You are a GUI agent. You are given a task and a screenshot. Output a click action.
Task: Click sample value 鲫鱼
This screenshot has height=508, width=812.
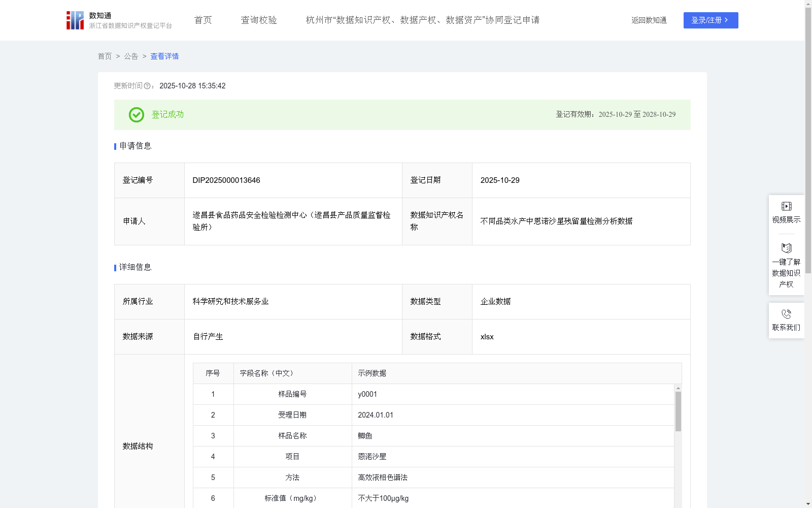pyautogui.click(x=365, y=436)
